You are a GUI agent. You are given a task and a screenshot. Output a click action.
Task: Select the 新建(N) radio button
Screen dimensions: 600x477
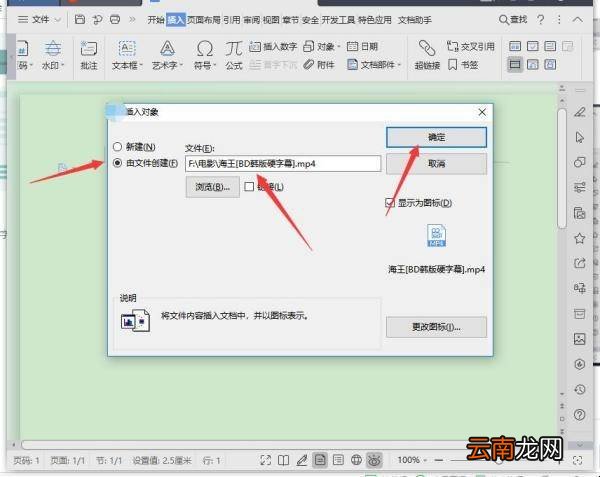pyautogui.click(x=117, y=147)
